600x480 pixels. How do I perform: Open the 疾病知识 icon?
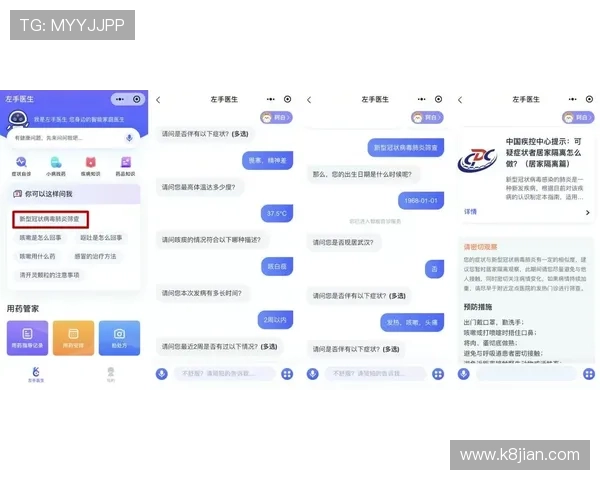(91, 166)
